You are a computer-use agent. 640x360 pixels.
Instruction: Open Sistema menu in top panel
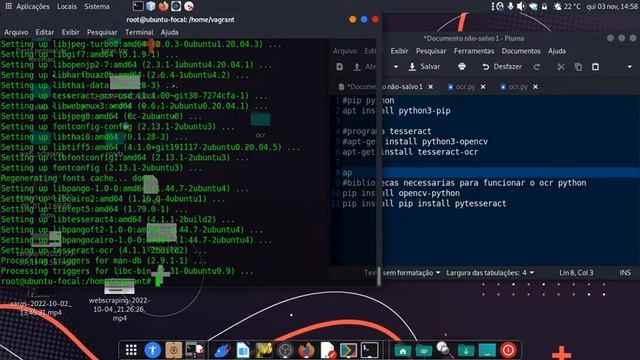tap(97, 7)
